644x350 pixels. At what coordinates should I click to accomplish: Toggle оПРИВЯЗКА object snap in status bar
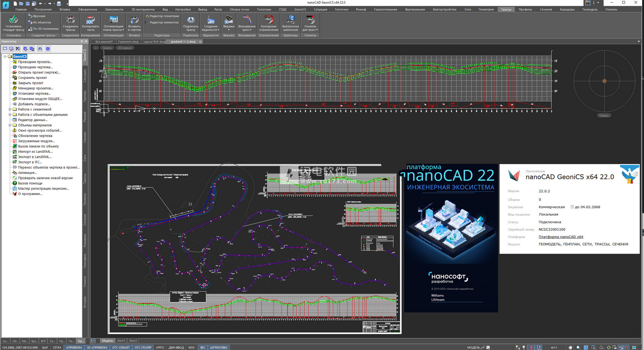coord(74,347)
